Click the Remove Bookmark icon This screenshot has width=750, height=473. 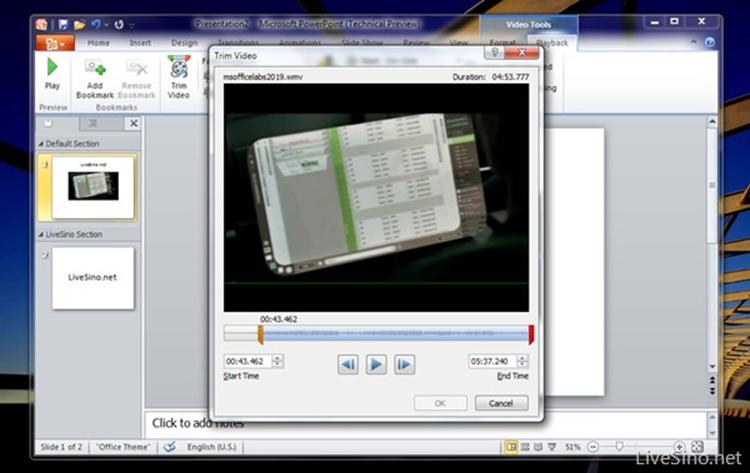click(x=136, y=68)
